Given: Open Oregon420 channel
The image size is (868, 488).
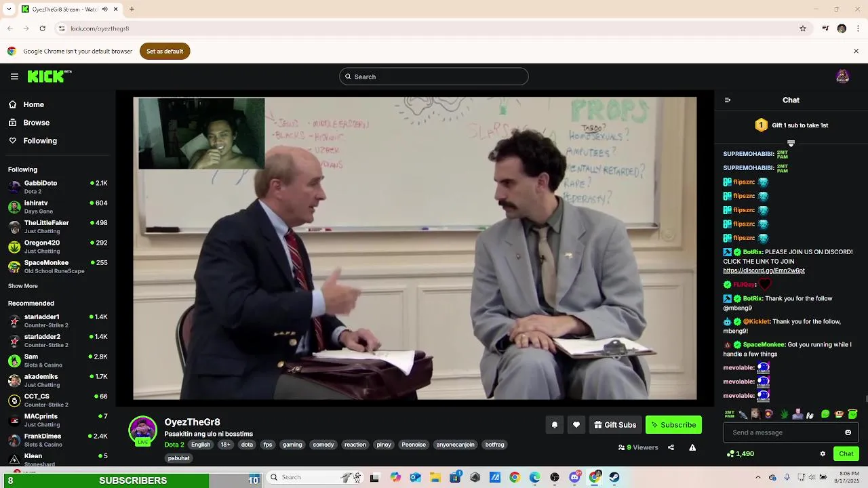Looking at the screenshot, I should [x=58, y=247].
